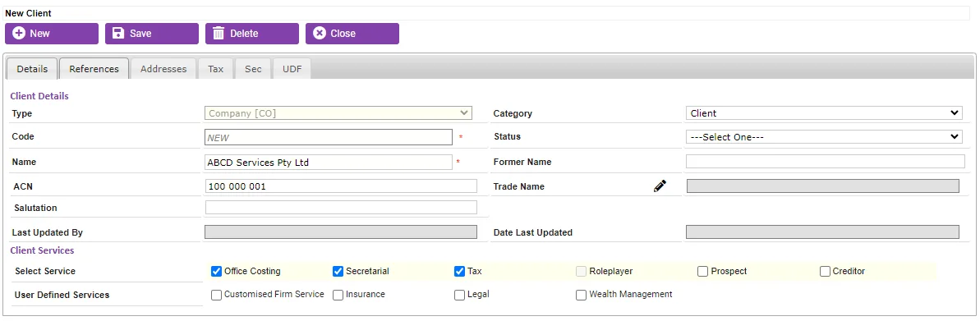980x321 pixels.
Task: Click the X icon on Close button
Action: click(320, 33)
